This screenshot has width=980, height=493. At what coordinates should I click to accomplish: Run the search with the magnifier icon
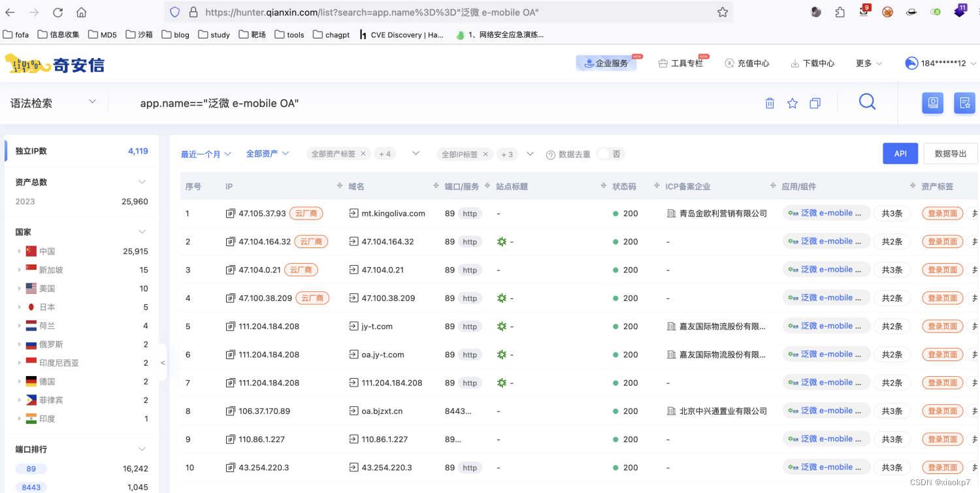[867, 102]
